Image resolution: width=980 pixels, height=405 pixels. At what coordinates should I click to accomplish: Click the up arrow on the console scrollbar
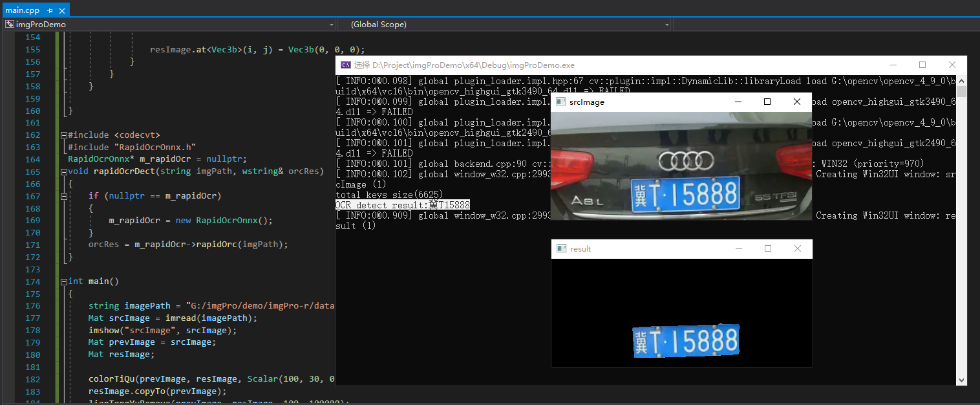click(961, 80)
